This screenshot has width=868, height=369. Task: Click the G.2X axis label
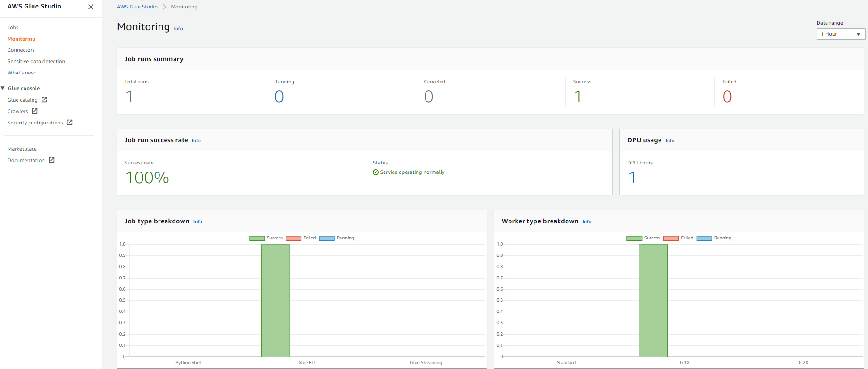[803, 363]
